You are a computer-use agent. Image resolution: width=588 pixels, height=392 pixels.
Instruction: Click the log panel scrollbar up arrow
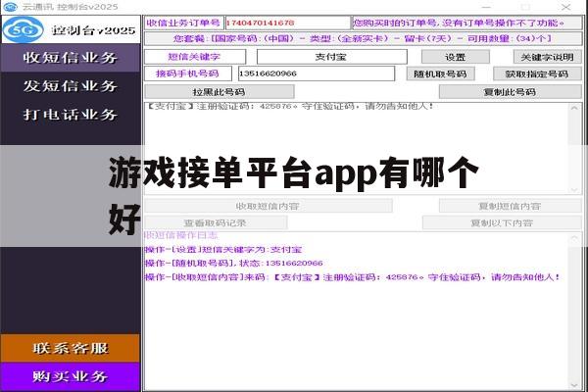coord(574,238)
